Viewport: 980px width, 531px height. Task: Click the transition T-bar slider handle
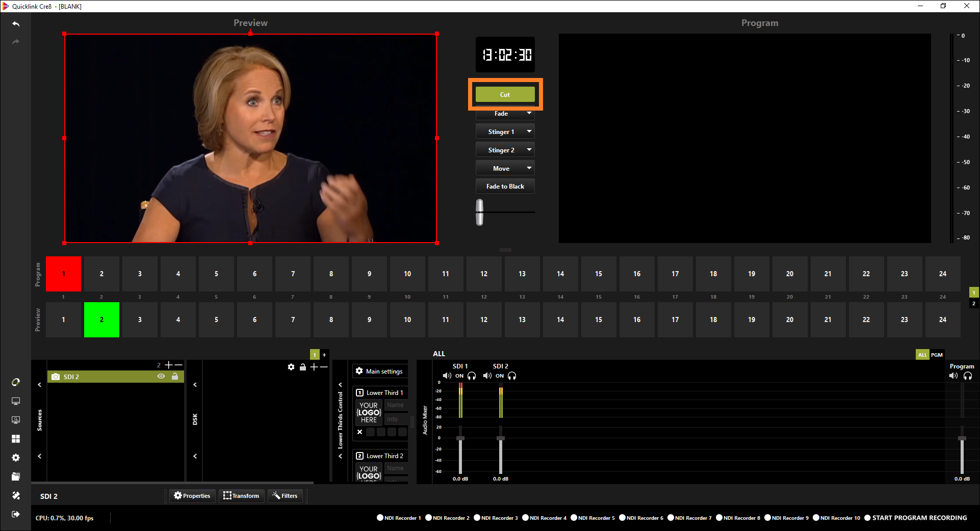[479, 212]
